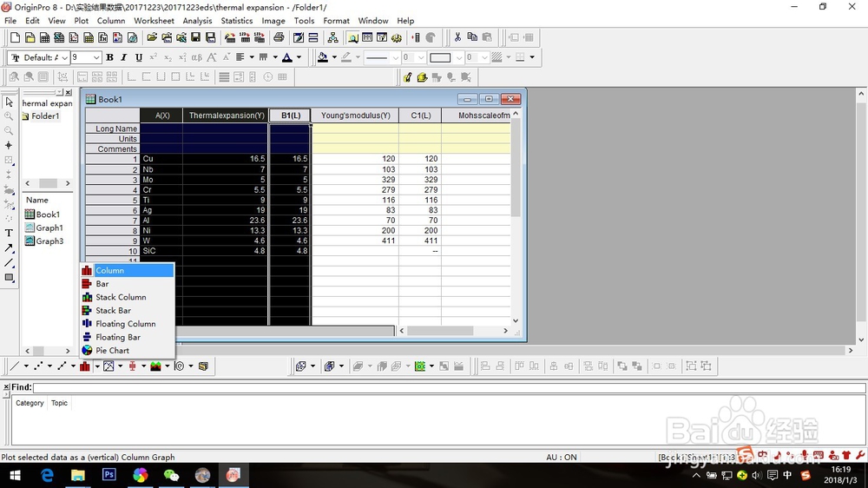Click the font color A swatch

pyautogui.click(x=287, y=57)
